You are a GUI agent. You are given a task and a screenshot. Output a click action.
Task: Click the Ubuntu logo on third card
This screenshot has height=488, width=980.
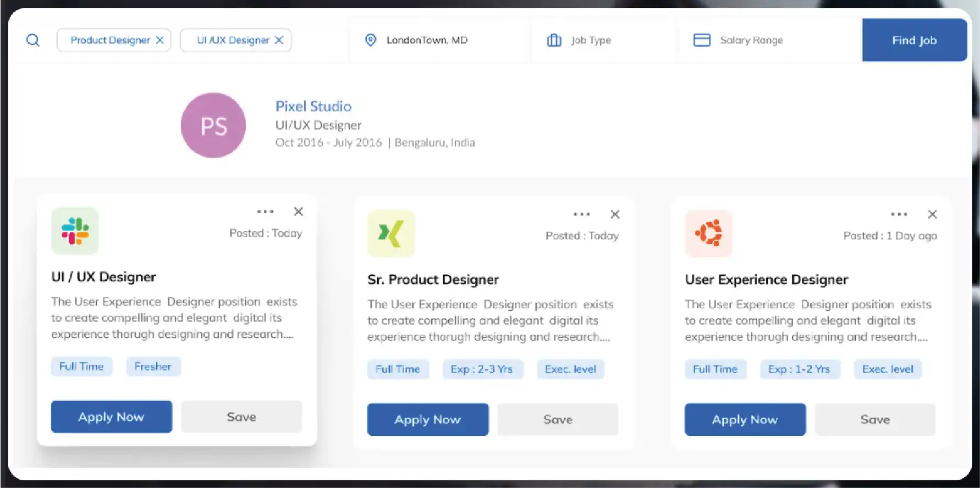coord(708,234)
